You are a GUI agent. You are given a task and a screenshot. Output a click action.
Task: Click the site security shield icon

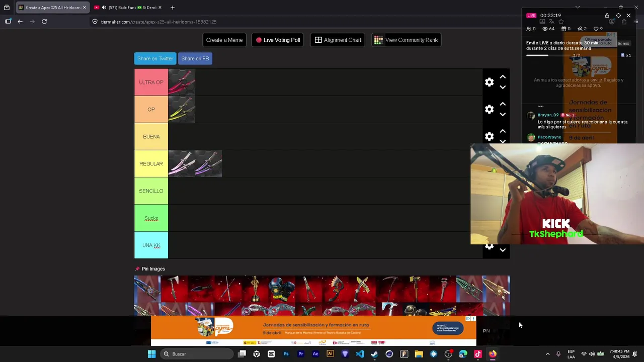point(95,22)
